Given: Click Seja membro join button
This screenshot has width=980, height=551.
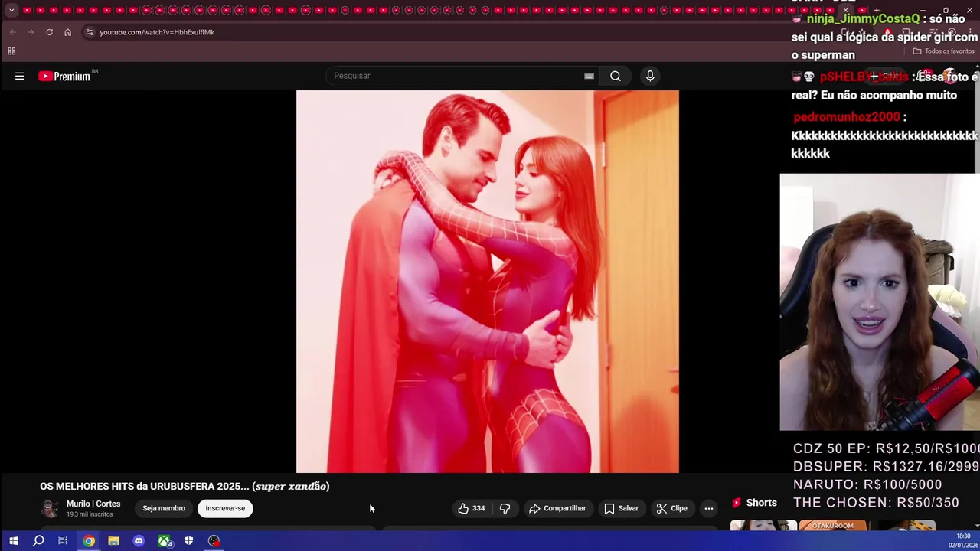Looking at the screenshot, I should [164, 508].
